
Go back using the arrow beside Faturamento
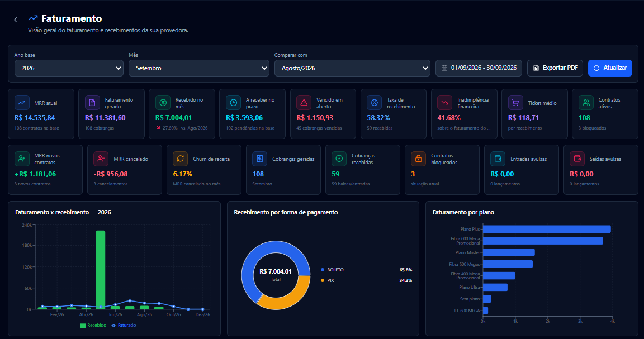16,20
